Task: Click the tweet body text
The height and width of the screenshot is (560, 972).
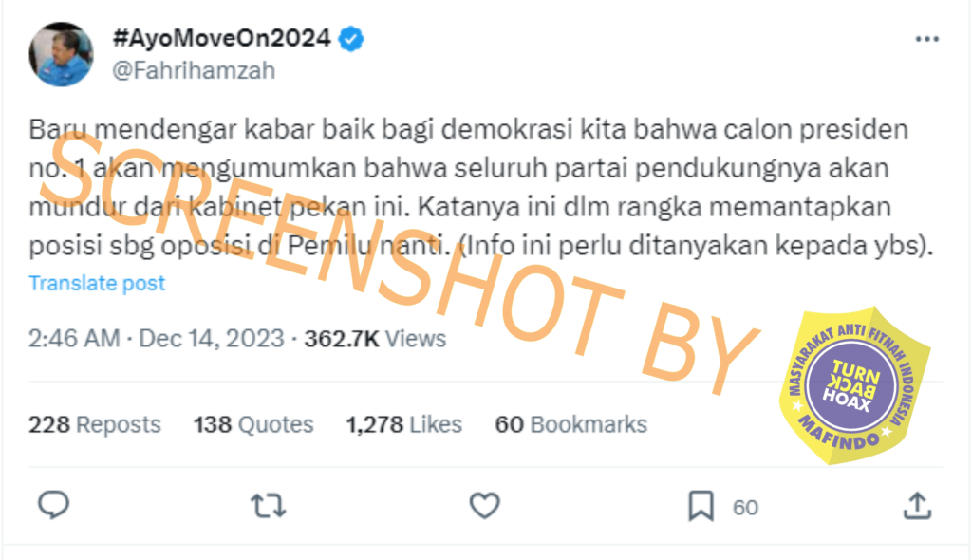Action: [481, 187]
